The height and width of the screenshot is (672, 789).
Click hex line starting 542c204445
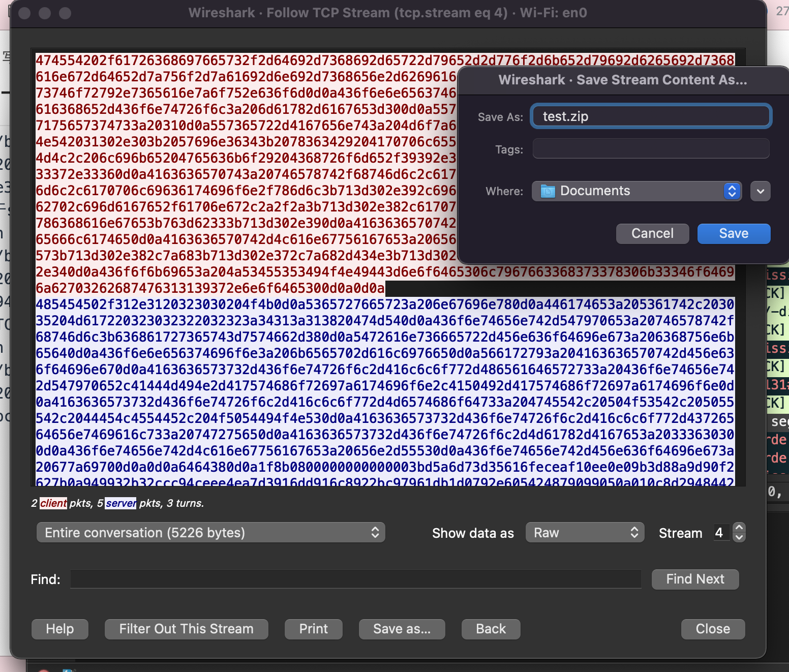(385, 418)
